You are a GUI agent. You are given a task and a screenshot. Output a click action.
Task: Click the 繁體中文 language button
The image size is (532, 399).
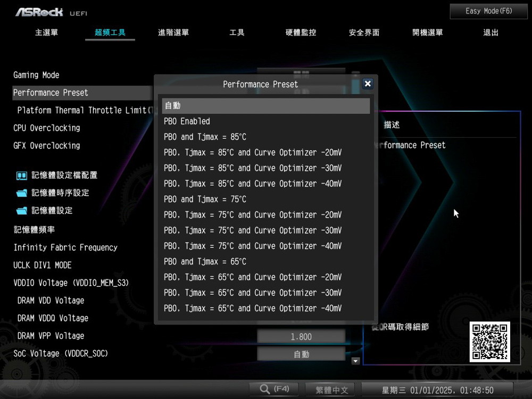click(x=331, y=390)
